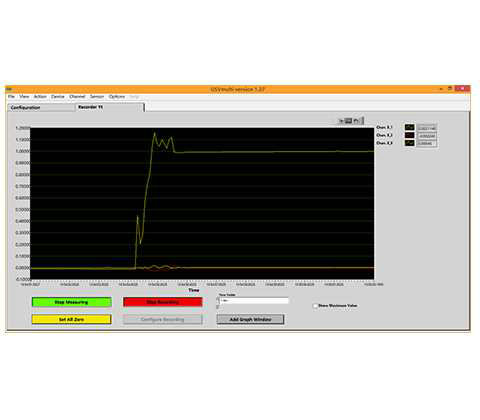
Task: Switch to the Configuration tab
Action: coord(25,108)
